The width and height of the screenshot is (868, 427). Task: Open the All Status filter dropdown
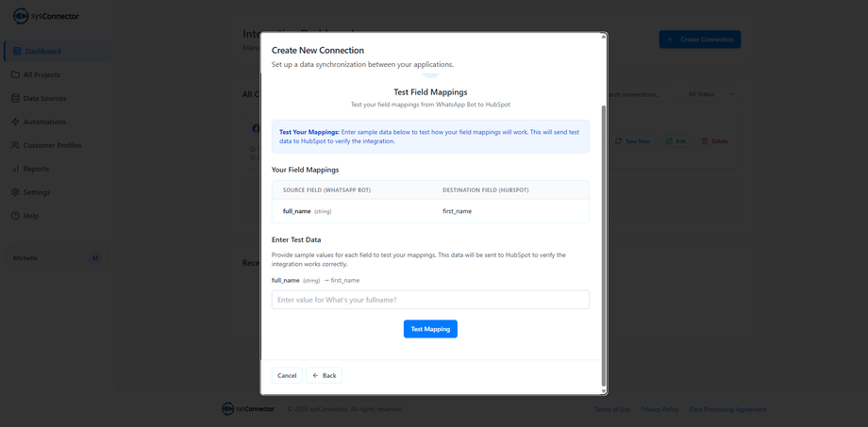[x=710, y=94]
